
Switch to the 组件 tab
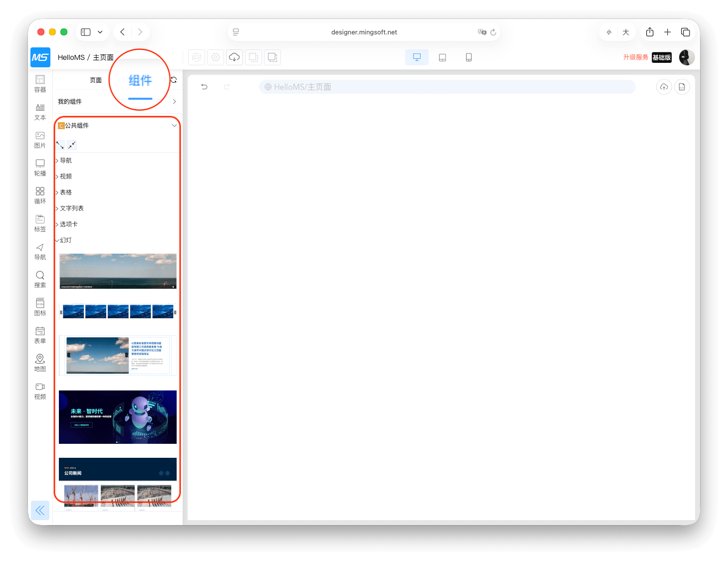(140, 80)
